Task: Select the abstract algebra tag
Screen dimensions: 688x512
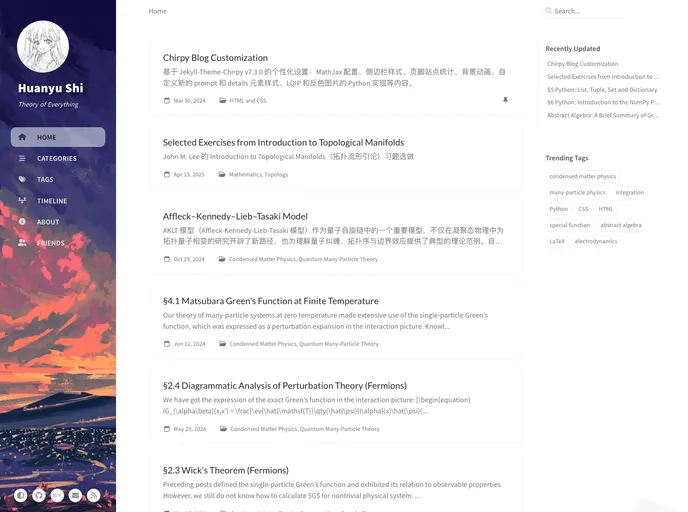Action: (x=621, y=225)
